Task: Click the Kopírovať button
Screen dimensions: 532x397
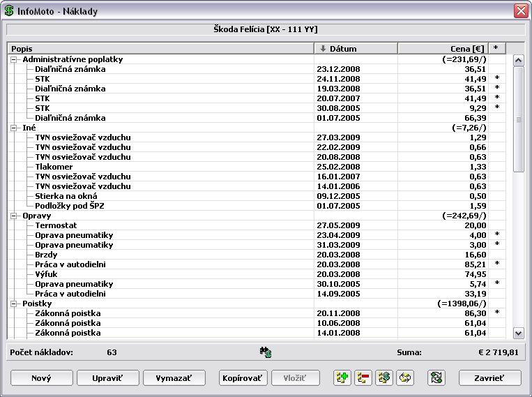Action: click(x=243, y=378)
